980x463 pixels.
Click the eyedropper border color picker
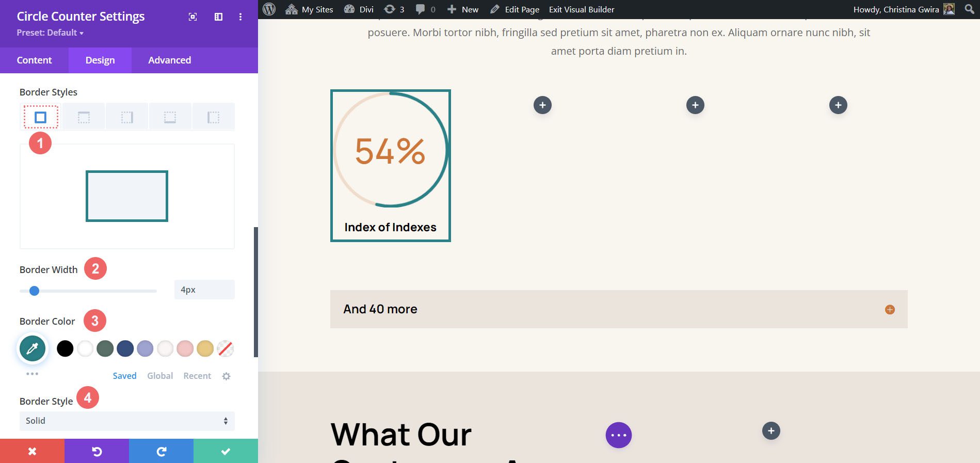point(33,348)
